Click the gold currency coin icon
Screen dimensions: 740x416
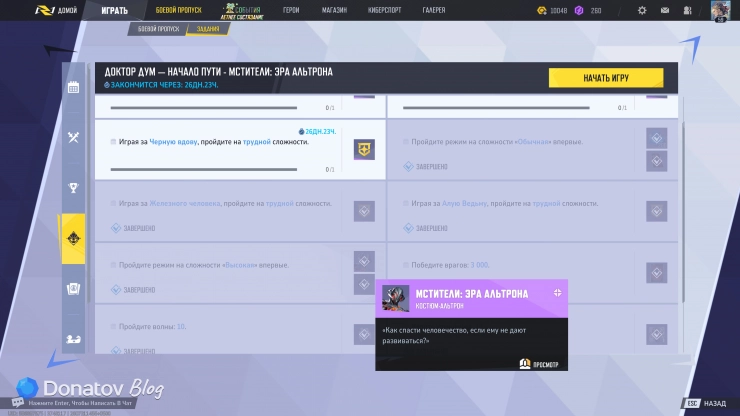(x=541, y=10)
